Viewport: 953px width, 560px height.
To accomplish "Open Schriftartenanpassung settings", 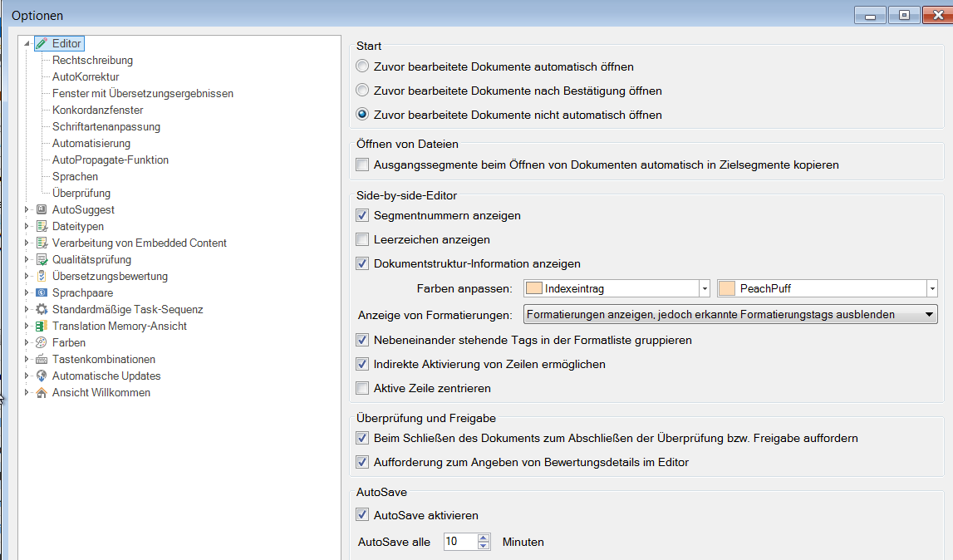I will pos(106,126).
